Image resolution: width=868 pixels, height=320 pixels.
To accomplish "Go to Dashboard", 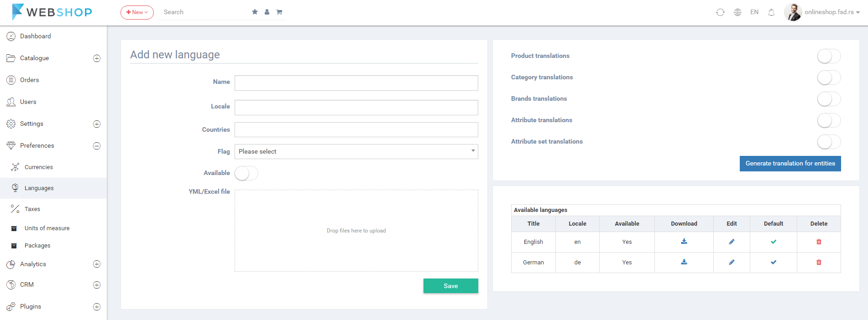I will (x=36, y=36).
